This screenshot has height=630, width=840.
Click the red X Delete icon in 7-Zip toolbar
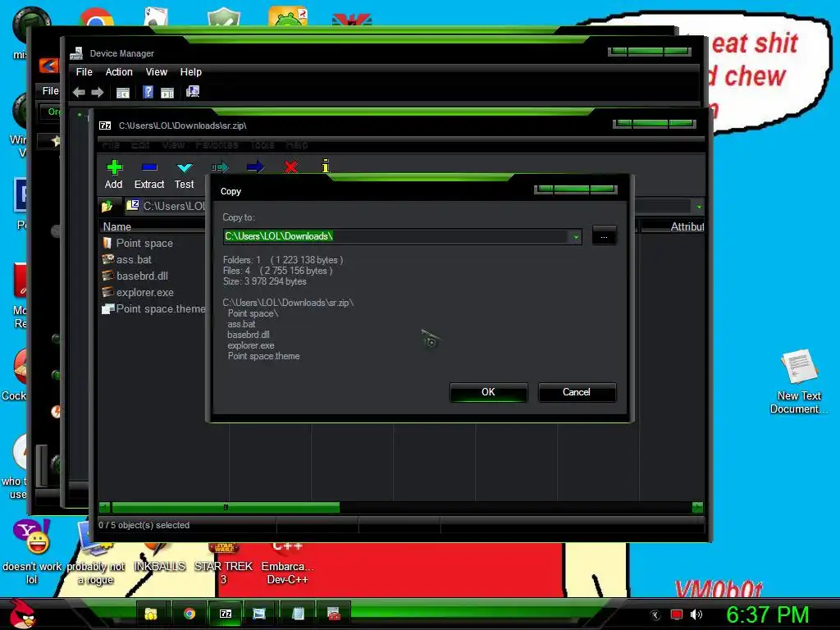(291, 167)
